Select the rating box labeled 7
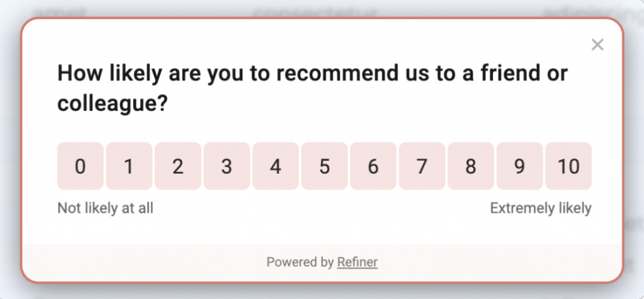 422,166
